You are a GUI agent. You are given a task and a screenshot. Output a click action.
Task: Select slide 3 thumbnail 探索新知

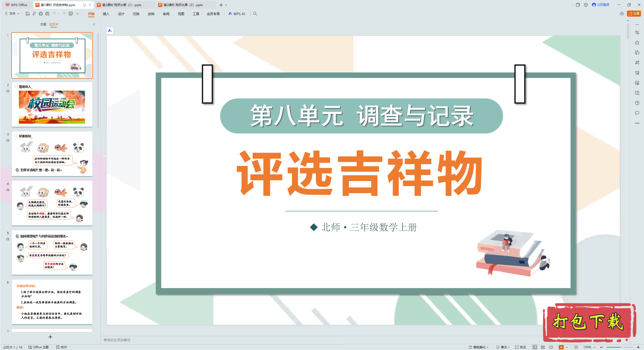[x=52, y=154]
